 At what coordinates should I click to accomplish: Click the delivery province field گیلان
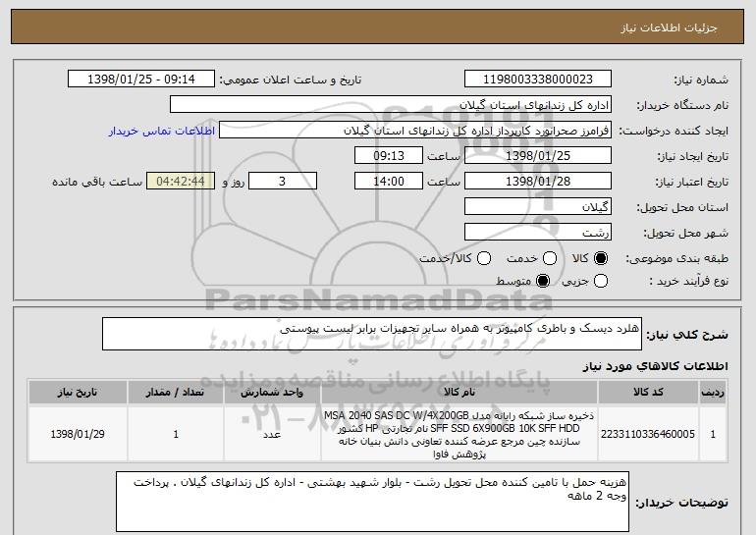[538, 207]
